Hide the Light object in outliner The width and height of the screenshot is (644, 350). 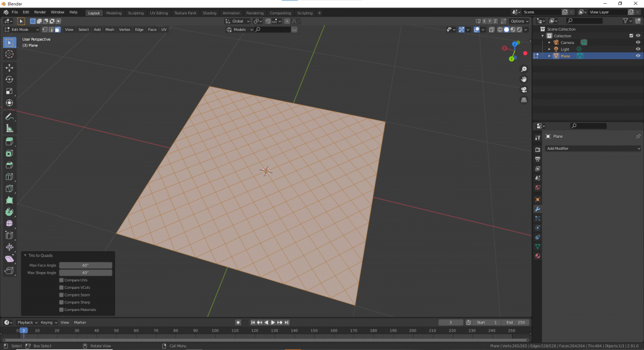click(638, 49)
